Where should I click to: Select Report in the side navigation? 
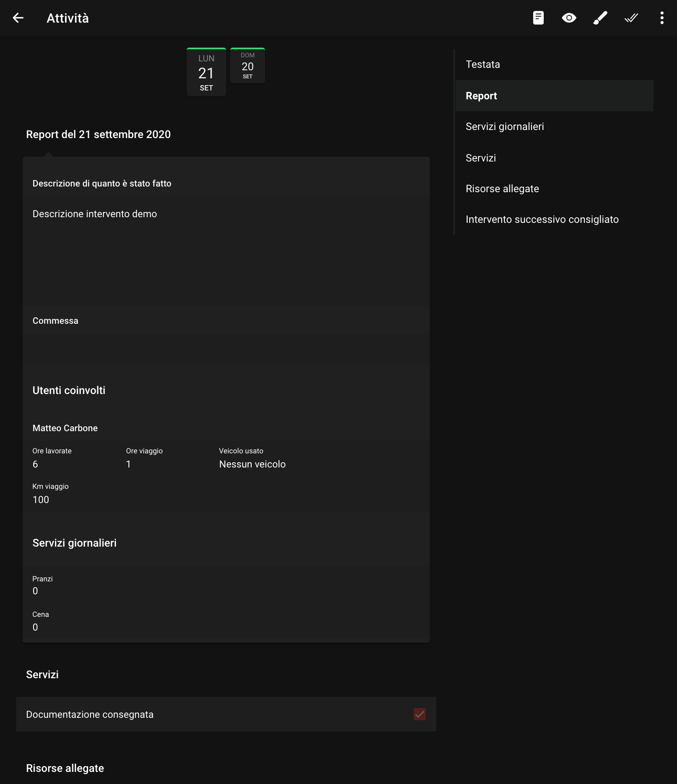[554, 96]
